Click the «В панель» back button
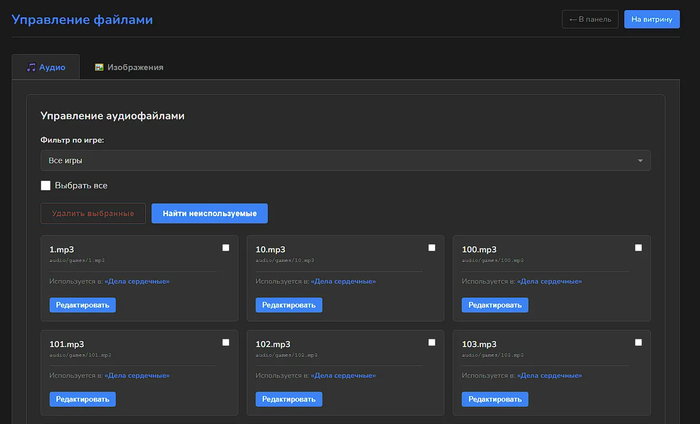Image resolution: width=700 pixels, height=424 pixels. click(590, 19)
